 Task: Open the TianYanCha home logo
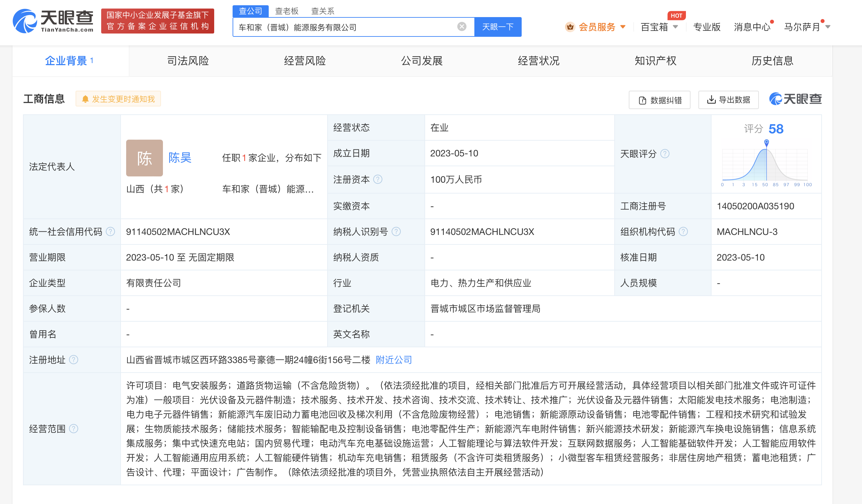(53, 21)
